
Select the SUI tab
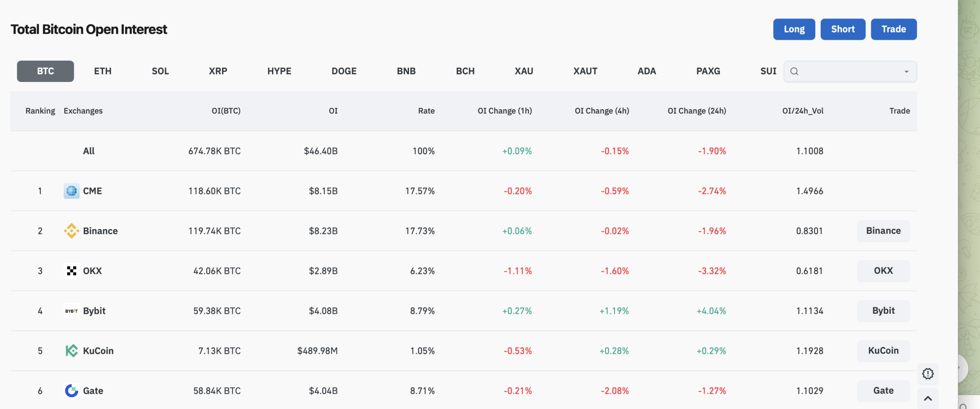pyautogui.click(x=768, y=71)
